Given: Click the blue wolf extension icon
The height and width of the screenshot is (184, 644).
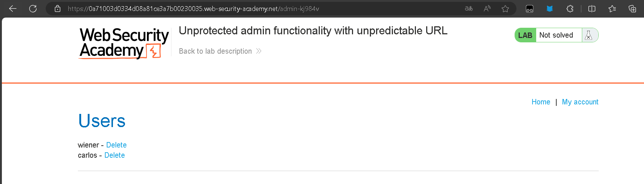Looking at the screenshot, I should pos(549,8).
